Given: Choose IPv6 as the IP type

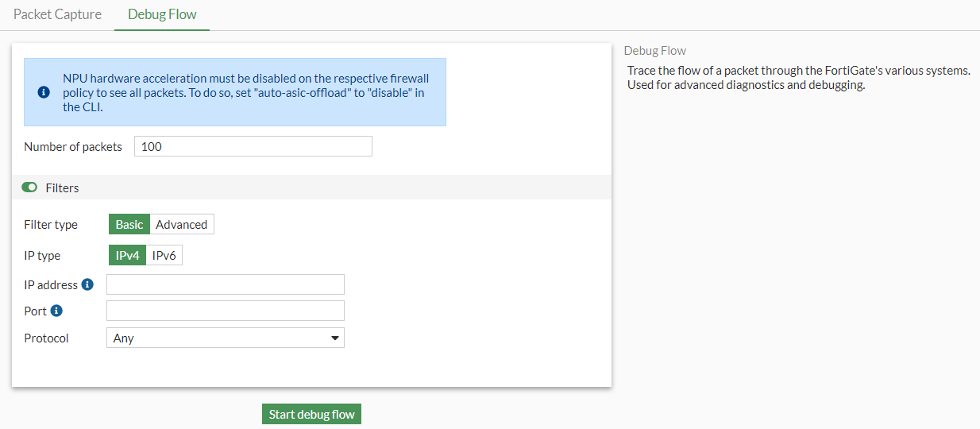Looking at the screenshot, I should pos(164,256).
